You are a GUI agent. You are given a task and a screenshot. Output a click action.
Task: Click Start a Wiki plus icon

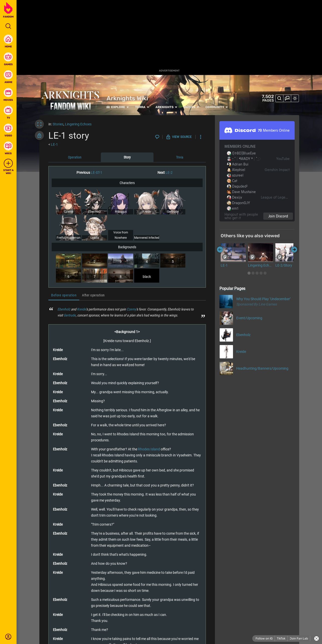pyautogui.click(x=8, y=163)
